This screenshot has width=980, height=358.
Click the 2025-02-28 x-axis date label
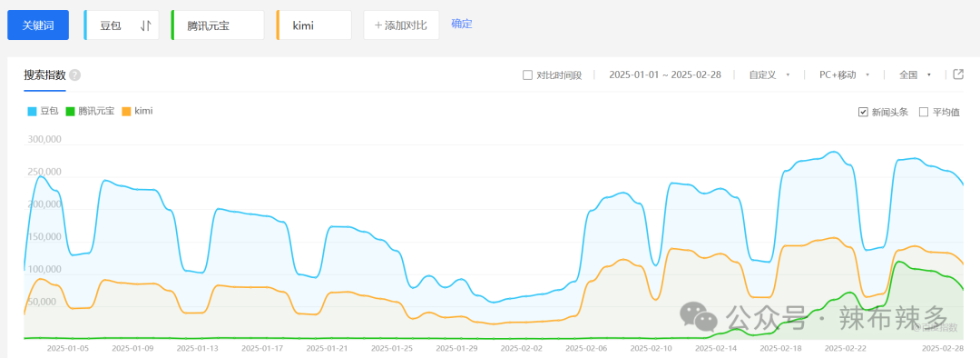click(943, 347)
